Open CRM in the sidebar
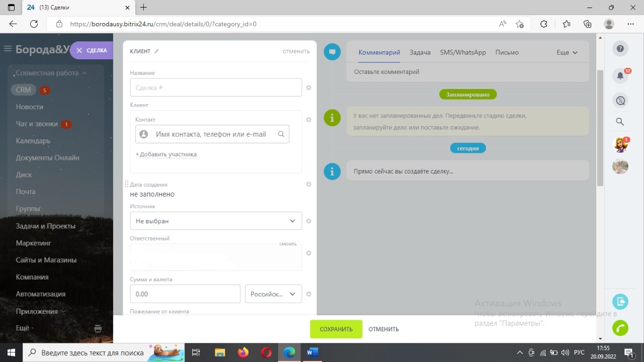Image resolution: width=644 pixels, height=362 pixels. [23, 90]
